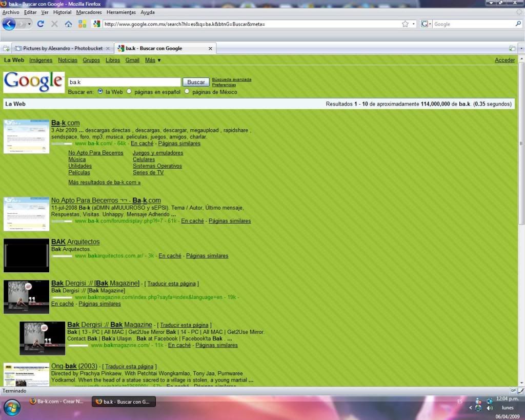Viewport: 525px width, 420px height.
Task: Open the Marcadores menu
Action: point(89,12)
